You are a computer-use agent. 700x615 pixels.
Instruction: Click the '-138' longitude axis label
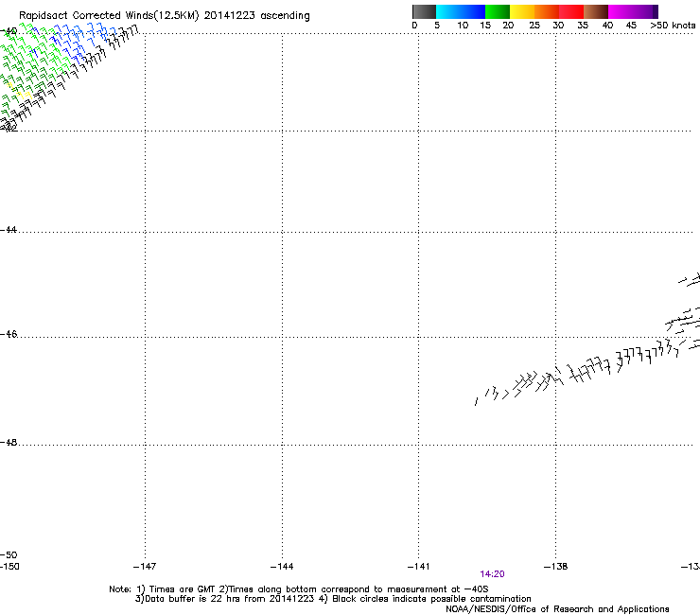[x=555, y=567]
